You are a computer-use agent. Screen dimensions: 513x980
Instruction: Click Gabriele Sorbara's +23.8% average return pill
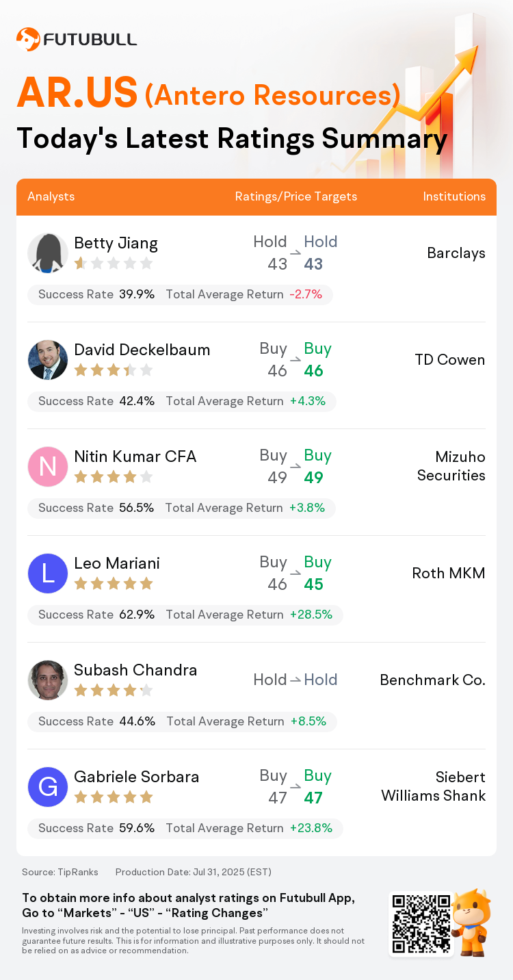[311, 828]
